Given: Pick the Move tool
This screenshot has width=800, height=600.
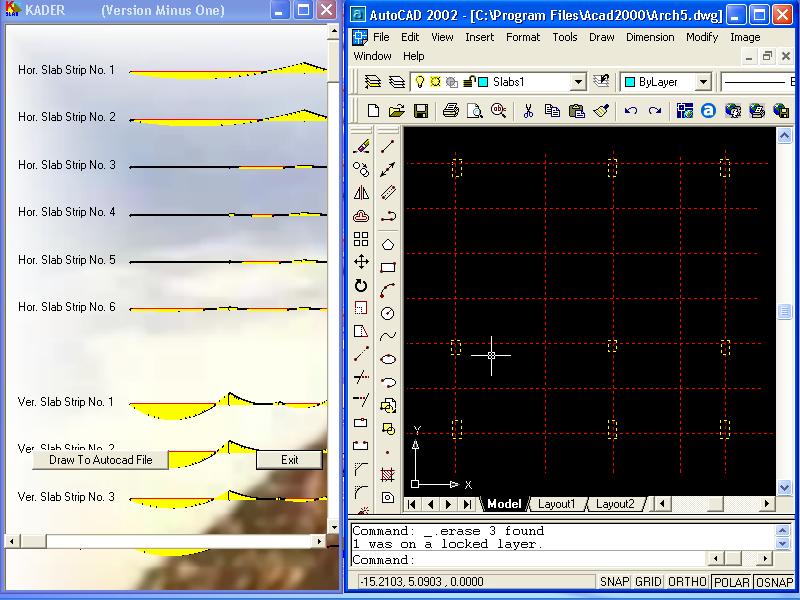Looking at the screenshot, I should 361,262.
